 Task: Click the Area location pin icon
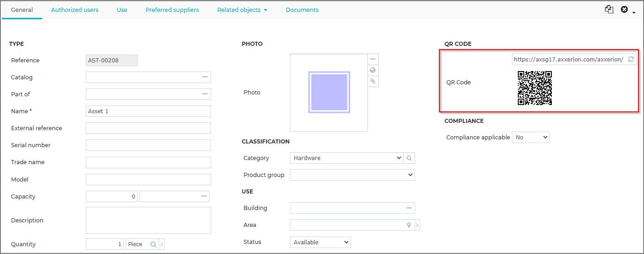click(x=409, y=225)
